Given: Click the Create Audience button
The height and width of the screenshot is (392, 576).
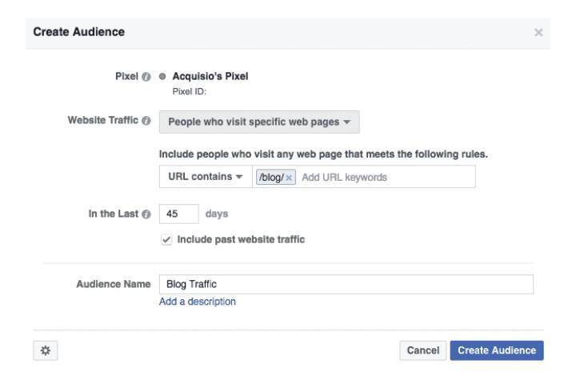Looking at the screenshot, I should click(x=497, y=350).
